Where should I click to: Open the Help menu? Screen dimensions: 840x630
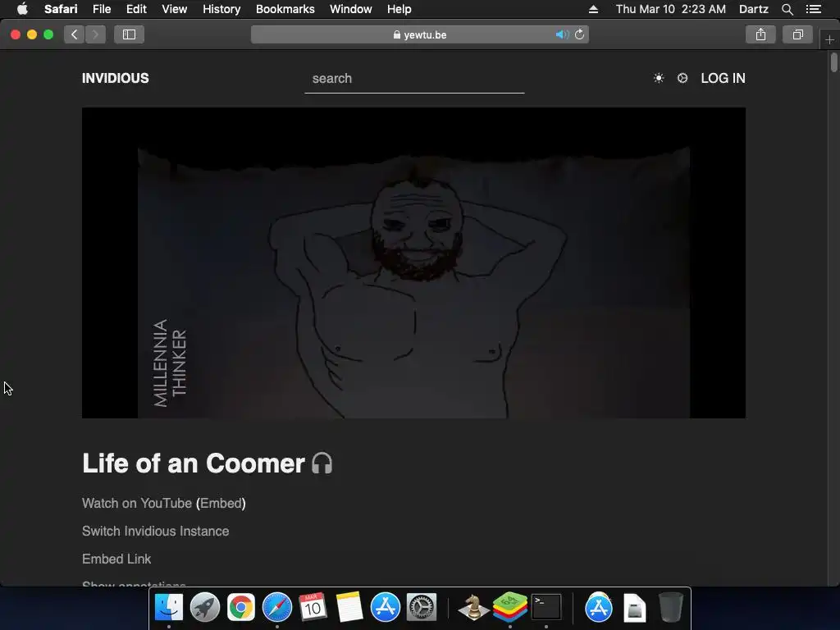click(399, 9)
